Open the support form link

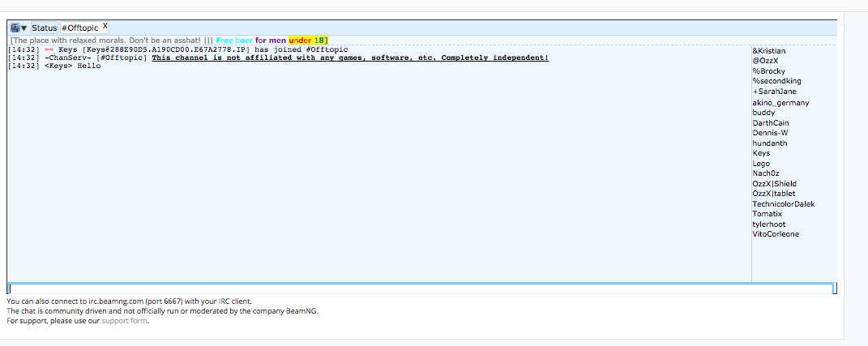pyautogui.click(x=125, y=321)
